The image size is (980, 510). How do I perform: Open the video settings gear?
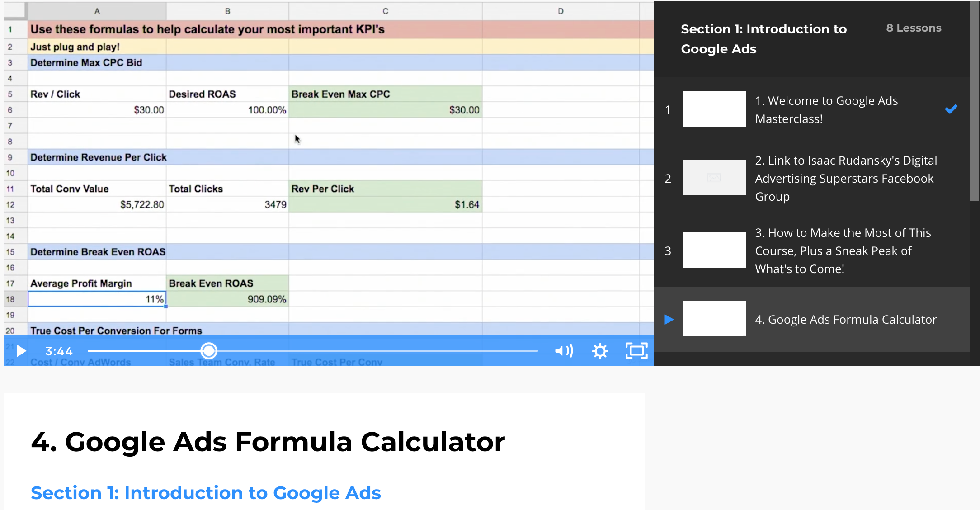[x=600, y=351]
